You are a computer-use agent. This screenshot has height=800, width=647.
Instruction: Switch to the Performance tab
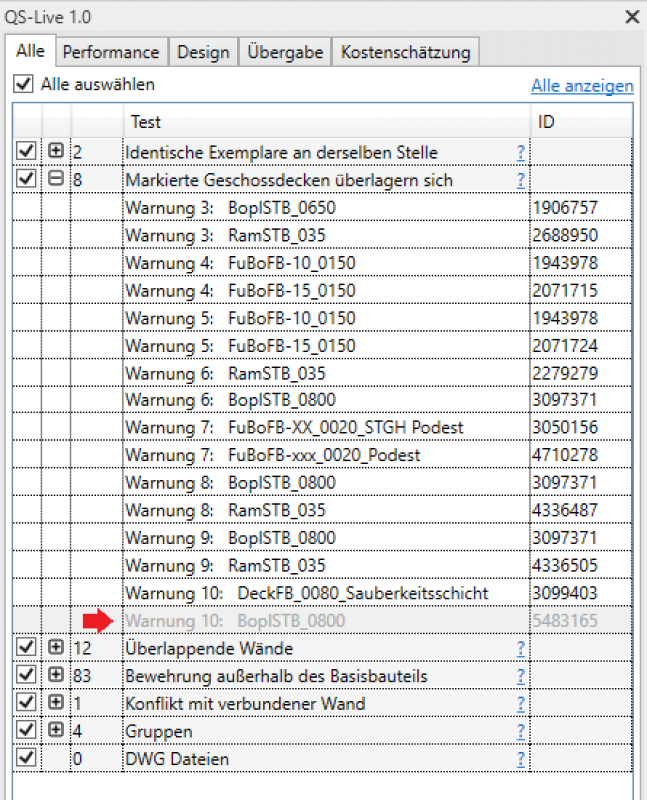pyautogui.click(x=111, y=52)
